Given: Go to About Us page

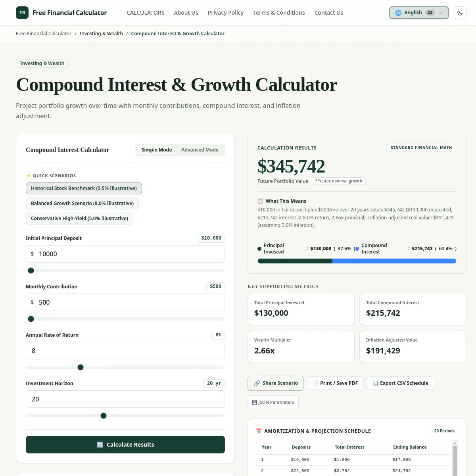Looking at the screenshot, I should pyautogui.click(x=186, y=13).
